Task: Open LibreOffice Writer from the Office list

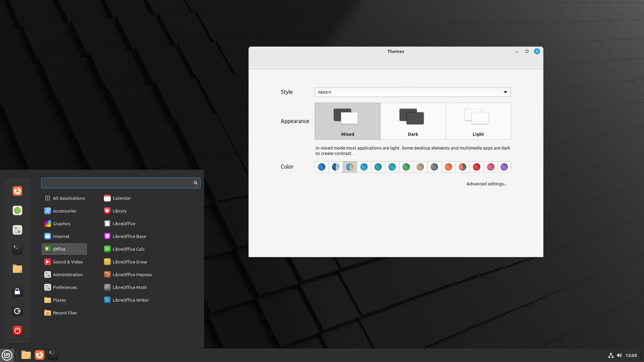Action: tap(130, 300)
